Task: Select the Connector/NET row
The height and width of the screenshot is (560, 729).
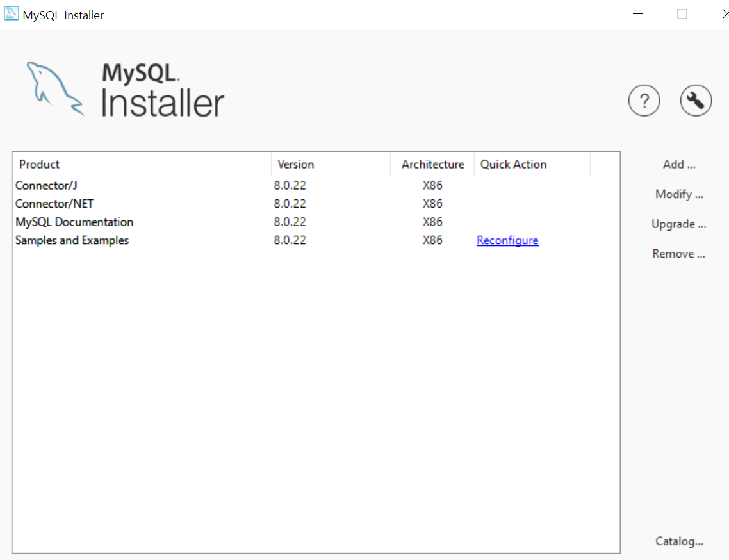Action: (x=316, y=204)
